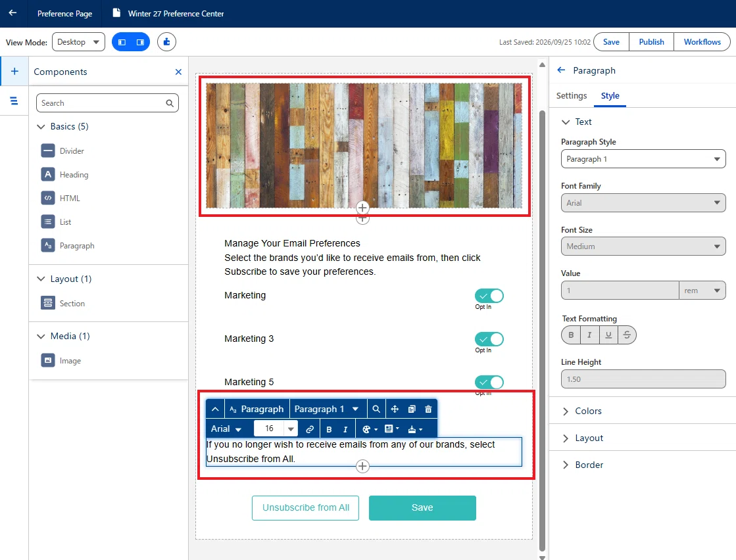Image resolution: width=736 pixels, height=560 pixels.
Task: Click the canvas vertical scrollbar
Action: [x=542, y=331]
